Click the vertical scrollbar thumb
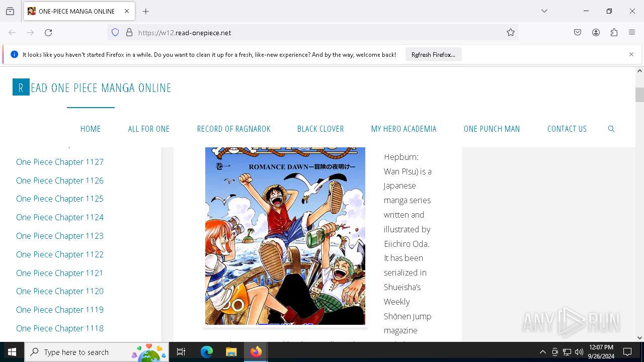644x362 pixels. pyautogui.click(x=639, y=95)
